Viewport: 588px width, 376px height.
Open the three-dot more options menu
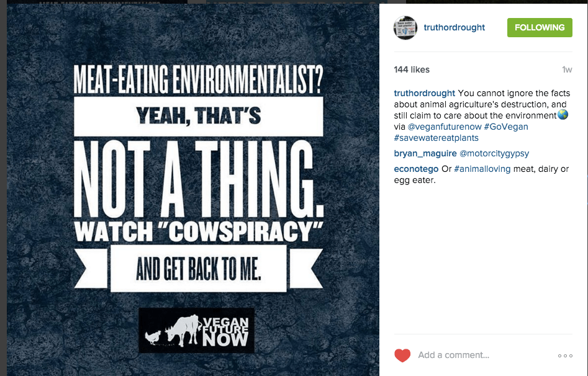[565, 356]
